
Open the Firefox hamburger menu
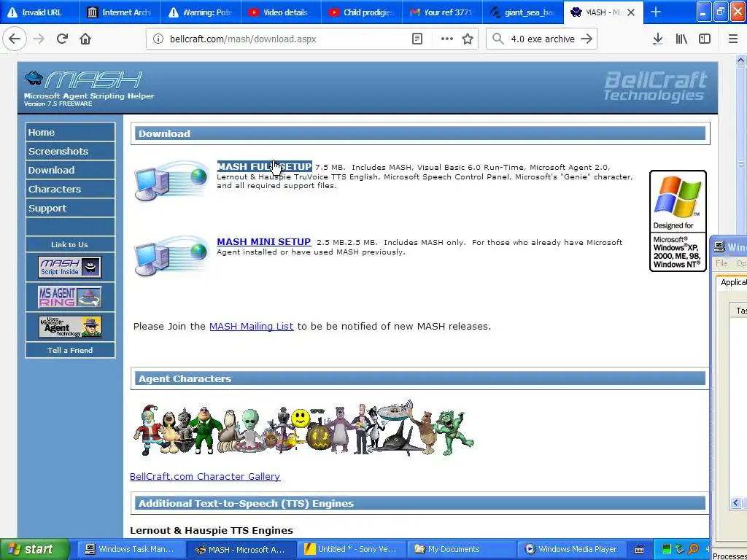(x=733, y=39)
